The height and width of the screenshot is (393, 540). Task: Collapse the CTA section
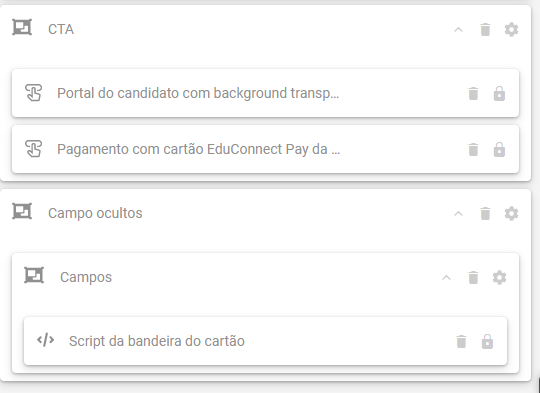tap(458, 30)
